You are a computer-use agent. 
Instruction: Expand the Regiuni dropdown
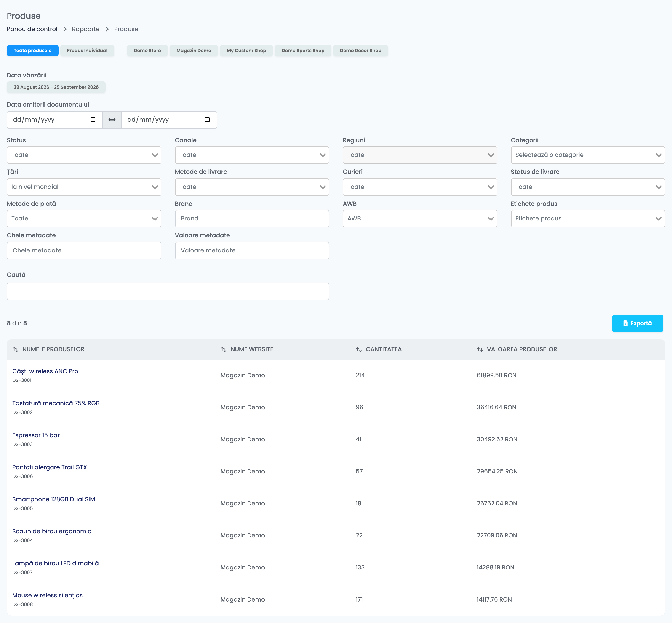pos(420,155)
